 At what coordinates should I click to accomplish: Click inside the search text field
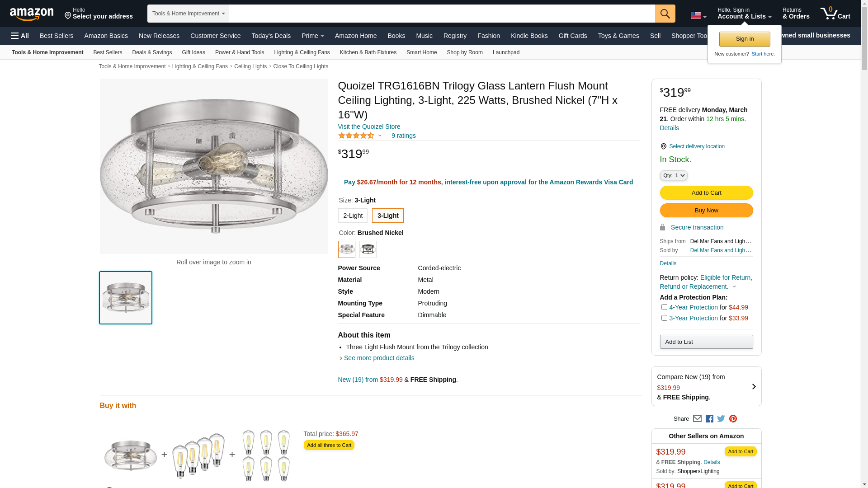(441, 14)
